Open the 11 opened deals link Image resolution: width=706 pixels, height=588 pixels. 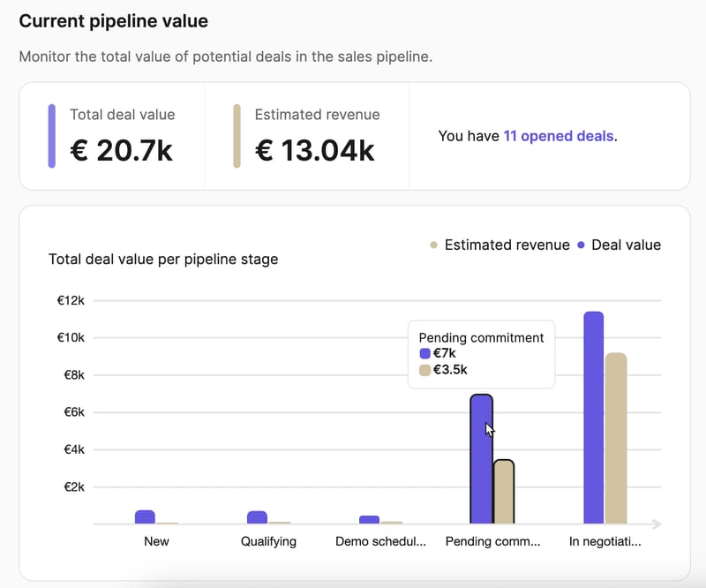(560, 136)
